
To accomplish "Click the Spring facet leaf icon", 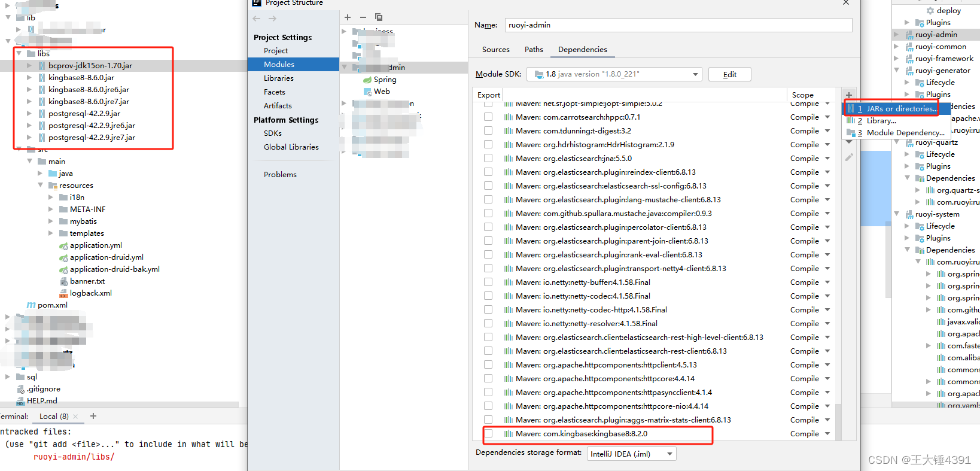I will 367,80.
